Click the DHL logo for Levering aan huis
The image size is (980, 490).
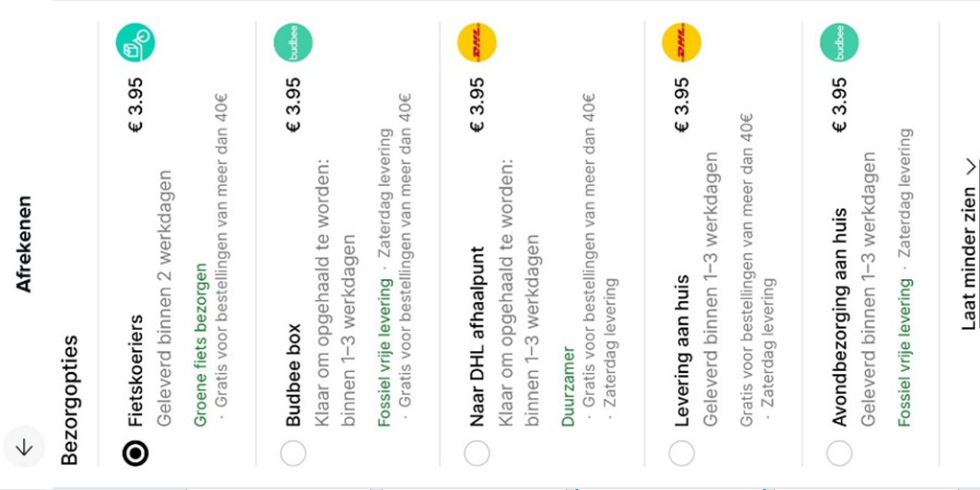682,43
